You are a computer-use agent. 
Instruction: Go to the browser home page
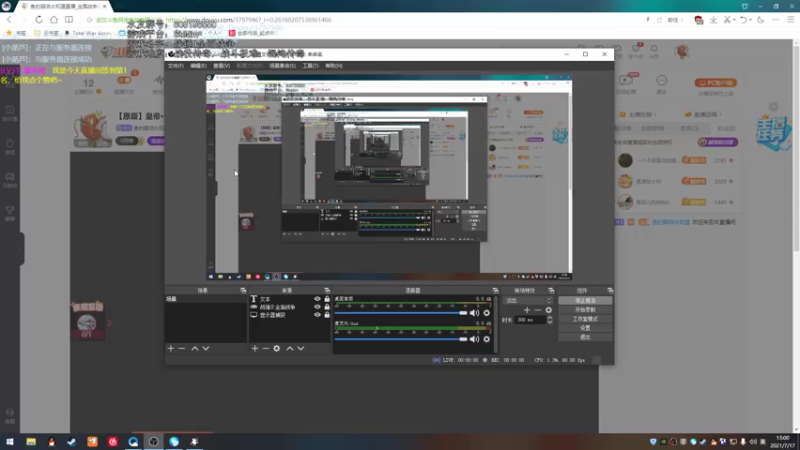[54, 19]
